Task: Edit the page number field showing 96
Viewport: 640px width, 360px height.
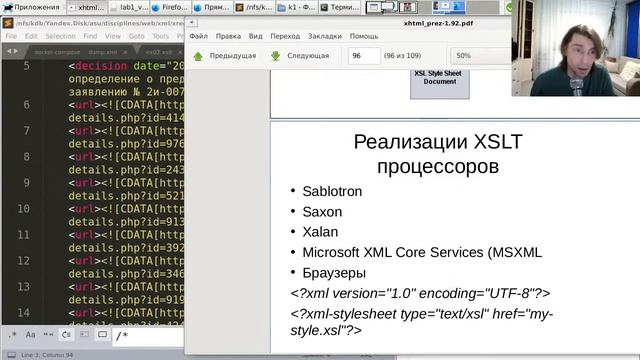Action: 364,56
